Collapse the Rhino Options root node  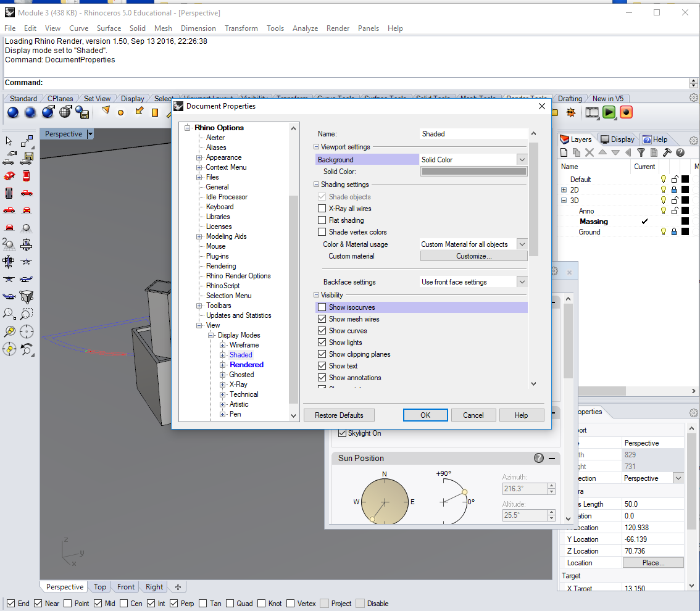pos(188,128)
